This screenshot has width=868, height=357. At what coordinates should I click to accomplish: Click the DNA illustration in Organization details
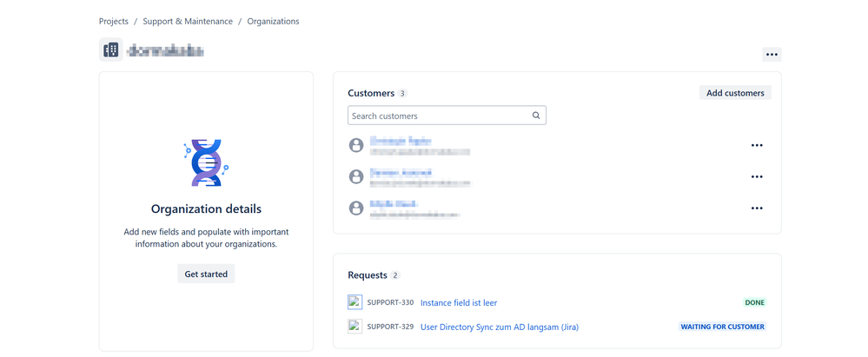point(206,162)
